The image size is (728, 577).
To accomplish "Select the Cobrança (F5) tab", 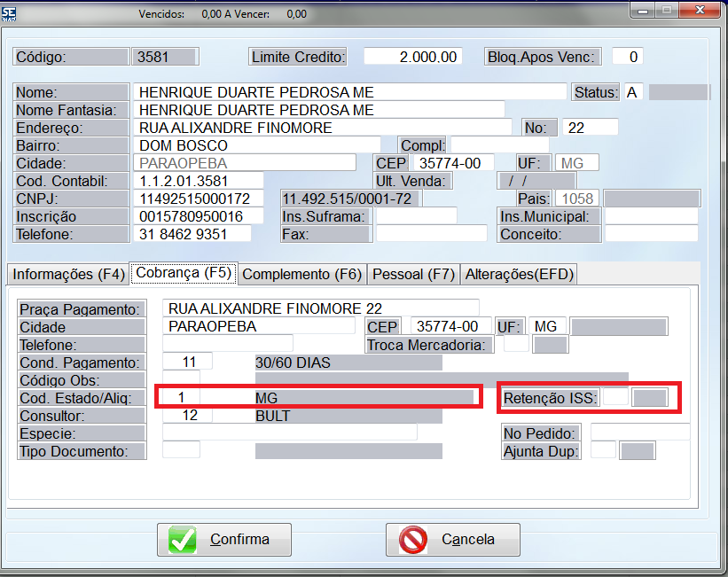I will (183, 273).
